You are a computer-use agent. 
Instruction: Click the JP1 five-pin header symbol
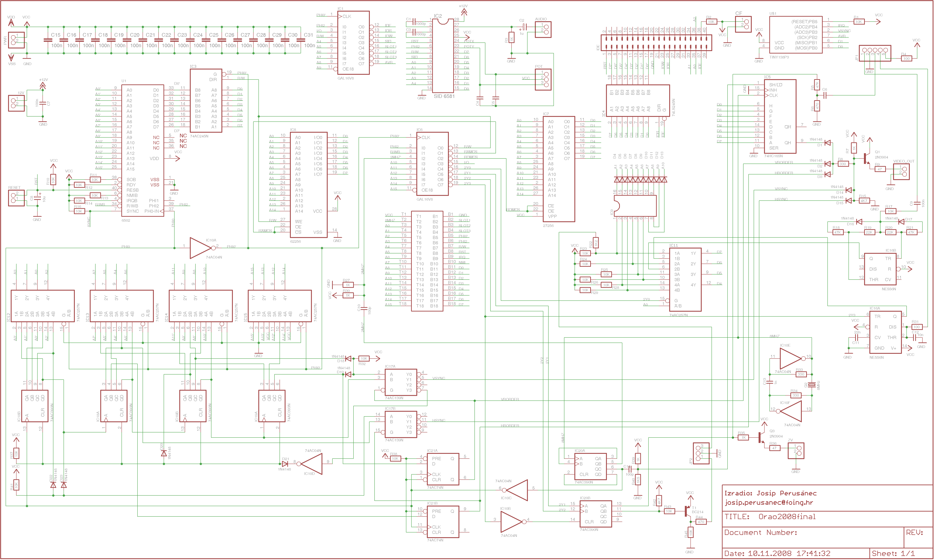(x=875, y=53)
